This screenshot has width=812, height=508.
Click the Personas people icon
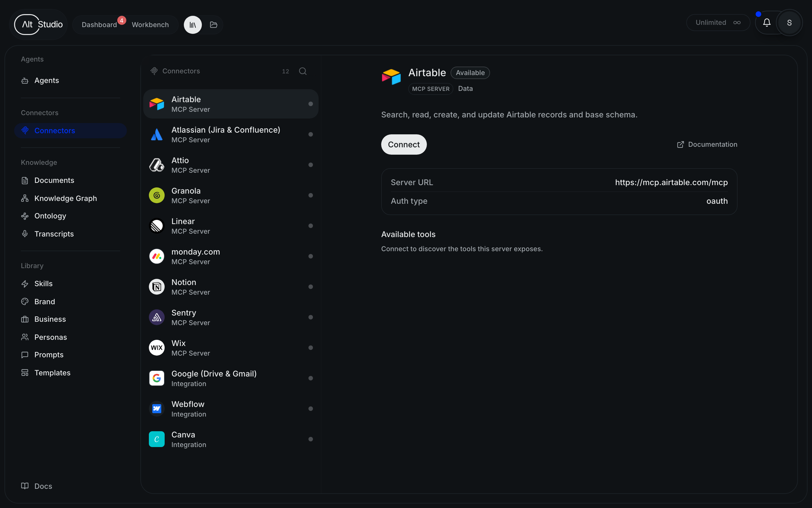25,337
